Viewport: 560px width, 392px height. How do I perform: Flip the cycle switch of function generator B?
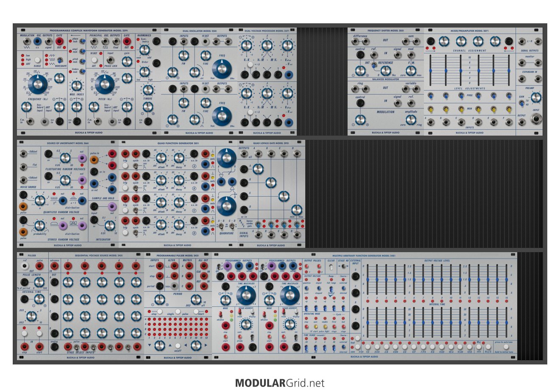135,188
